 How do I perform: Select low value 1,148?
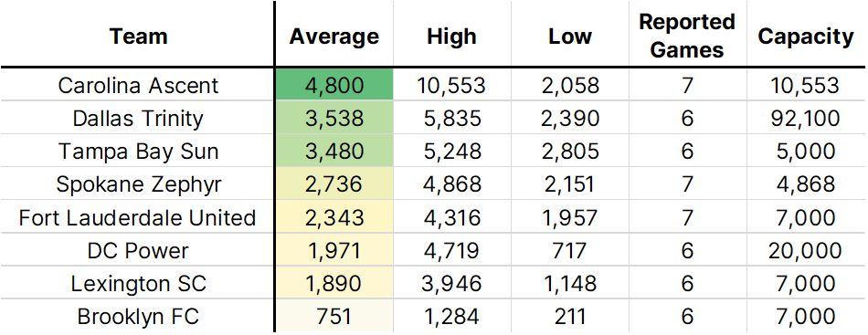(569, 284)
